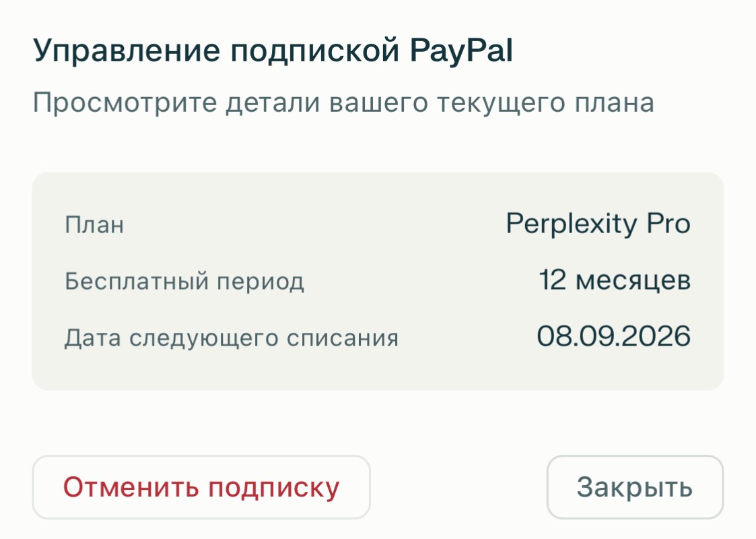Click the "Бесплатный период" label

pyautogui.click(x=184, y=281)
